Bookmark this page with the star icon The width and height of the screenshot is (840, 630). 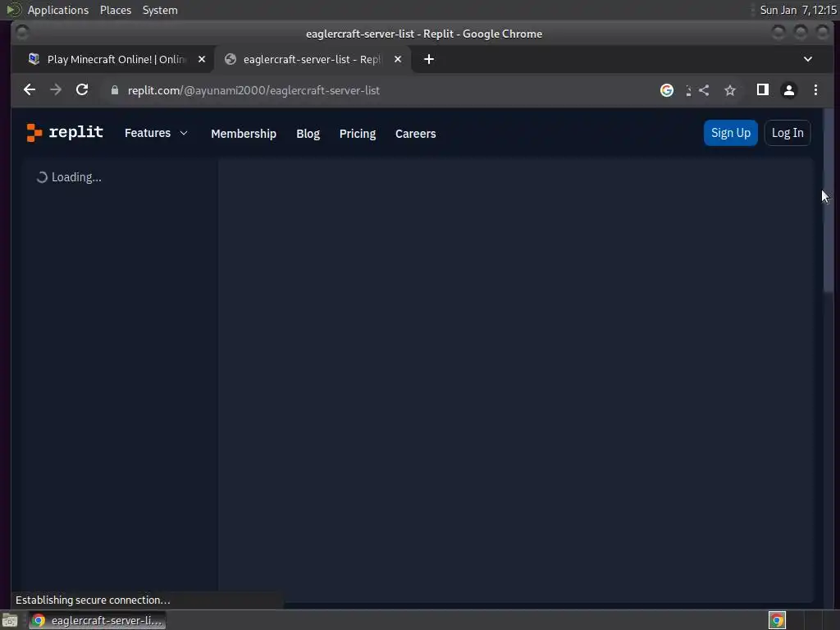729,90
